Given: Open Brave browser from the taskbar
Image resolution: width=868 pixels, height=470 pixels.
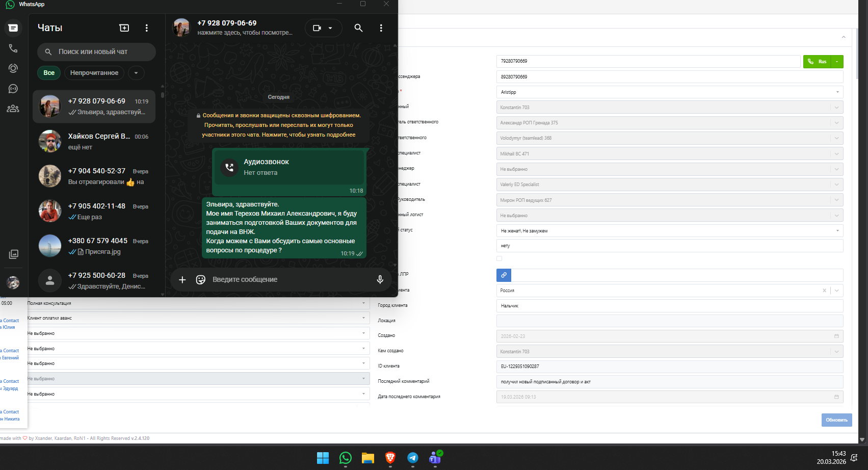Looking at the screenshot, I should (x=390, y=458).
